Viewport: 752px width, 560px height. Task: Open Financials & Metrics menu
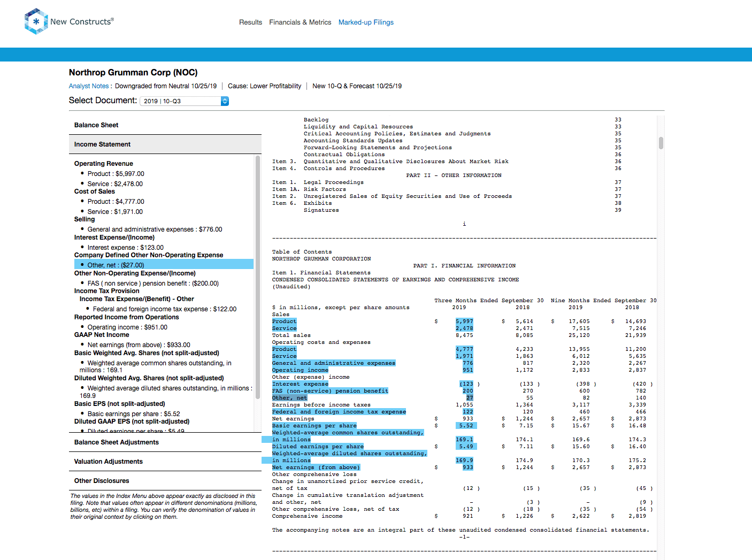(x=300, y=22)
